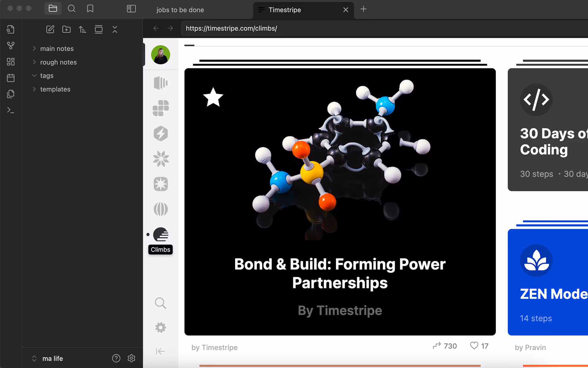Toggle the left sidebar panel icon
588x368 pixels.
point(131,9)
